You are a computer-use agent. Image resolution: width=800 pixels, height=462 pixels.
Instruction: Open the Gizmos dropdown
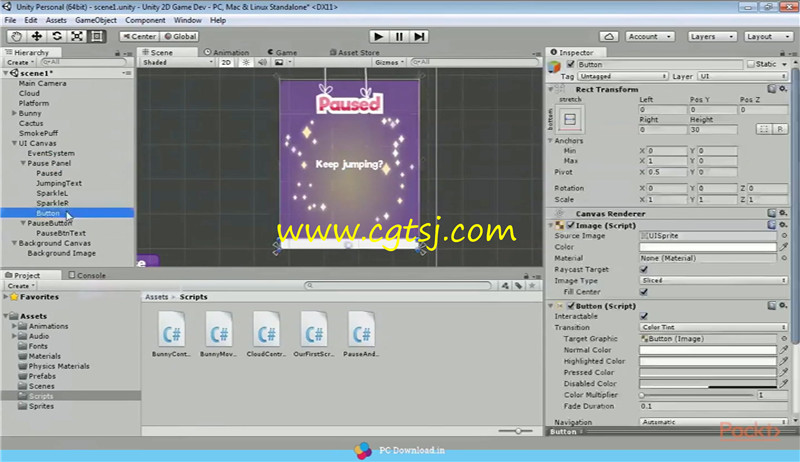click(389, 62)
